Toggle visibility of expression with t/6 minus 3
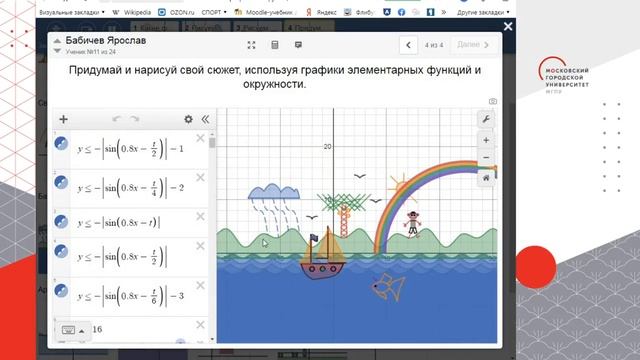This screenshot has width=640, height=360. point(61,291)
